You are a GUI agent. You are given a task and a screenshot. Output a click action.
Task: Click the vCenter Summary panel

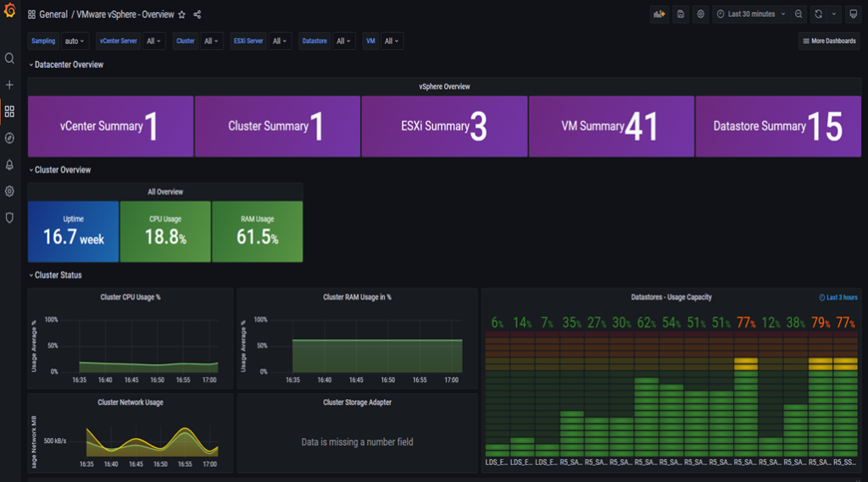tap(111, 126)
